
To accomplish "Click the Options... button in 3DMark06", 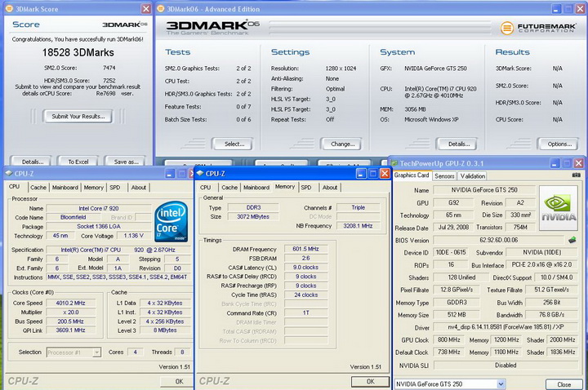I will (x=558, y=144).
